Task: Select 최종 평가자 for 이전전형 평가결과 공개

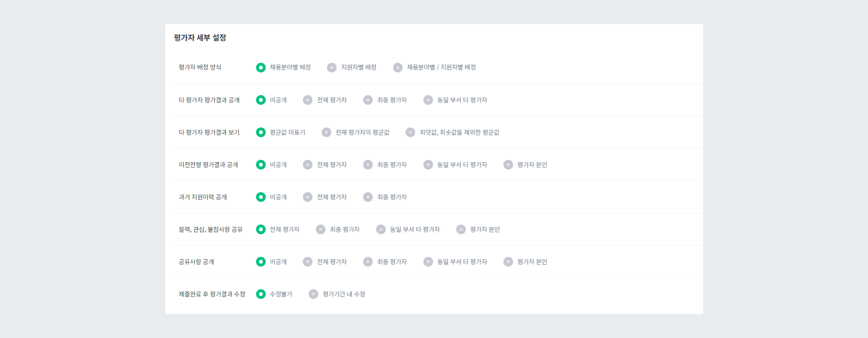Action: coord(367,164)
